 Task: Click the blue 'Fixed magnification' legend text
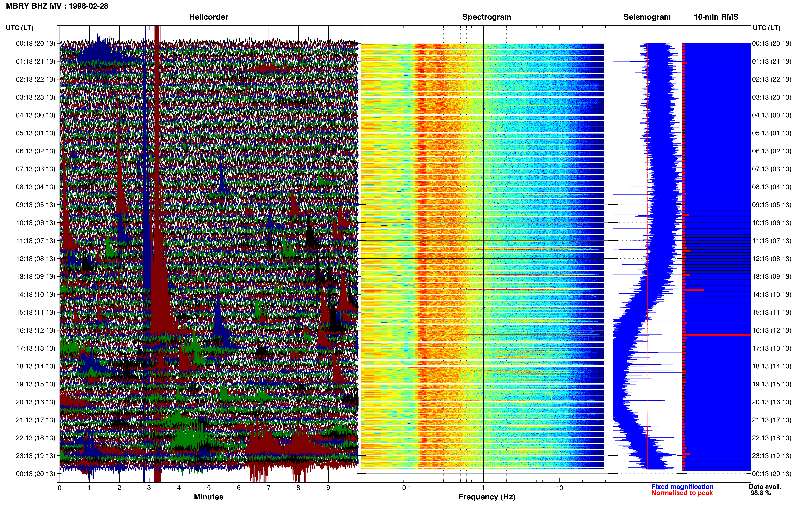point(682,487)
